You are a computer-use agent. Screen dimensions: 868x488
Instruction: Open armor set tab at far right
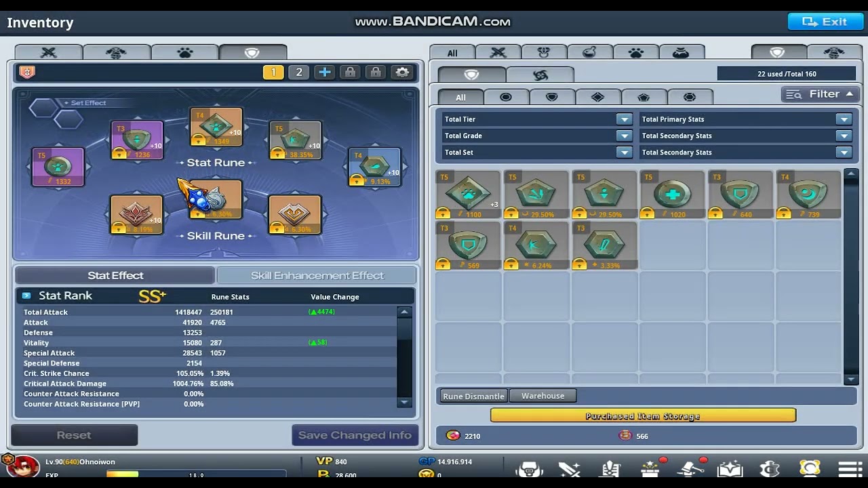pyautogui.click(x=833, y=53)
